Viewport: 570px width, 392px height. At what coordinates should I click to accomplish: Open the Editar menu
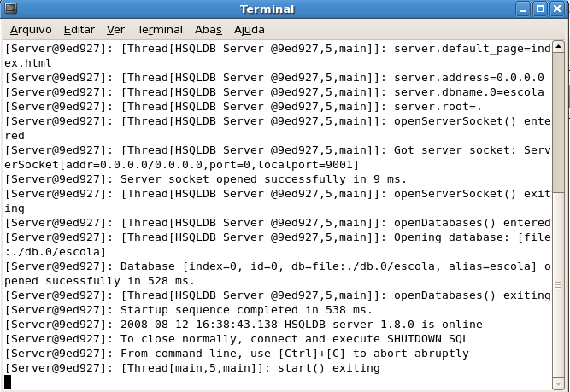79,29
